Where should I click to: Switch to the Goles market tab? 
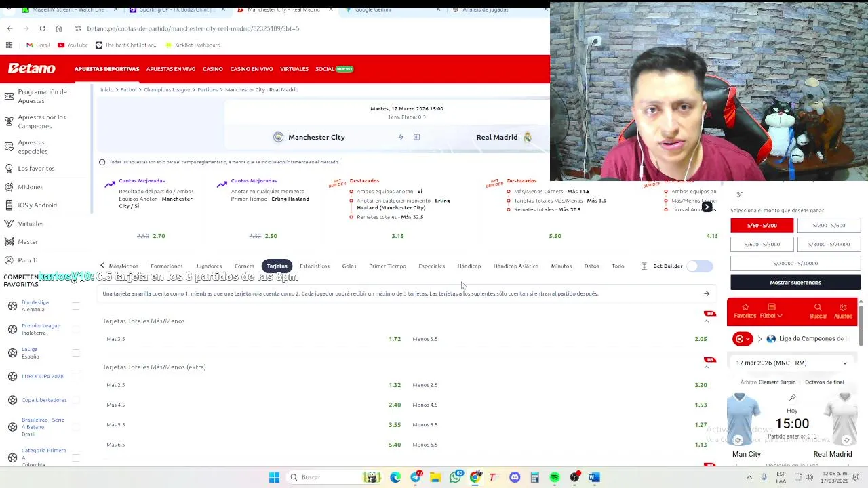pyautogui.click(x=349, y=266)
